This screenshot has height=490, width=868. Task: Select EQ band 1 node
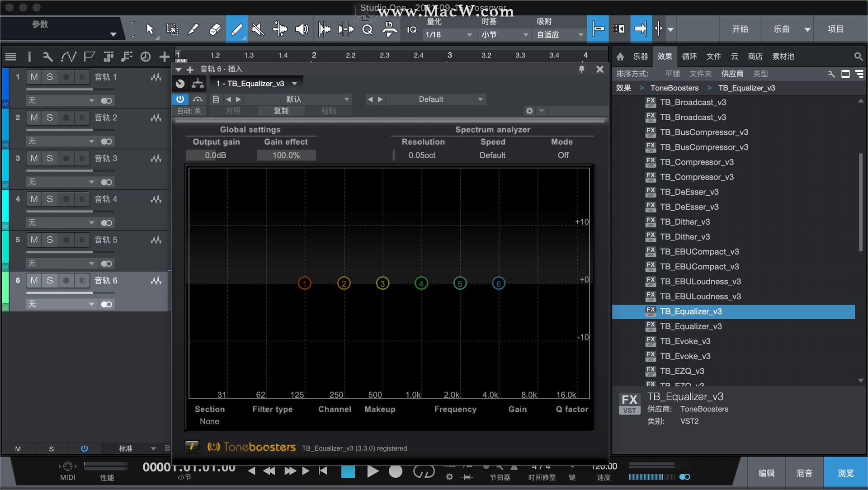[x=305, y=283]
